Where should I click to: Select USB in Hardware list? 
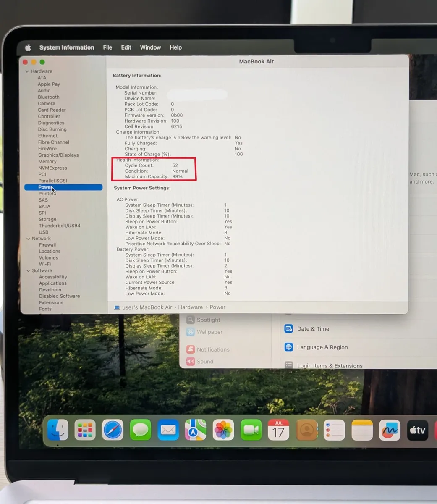tap(44, 232)
